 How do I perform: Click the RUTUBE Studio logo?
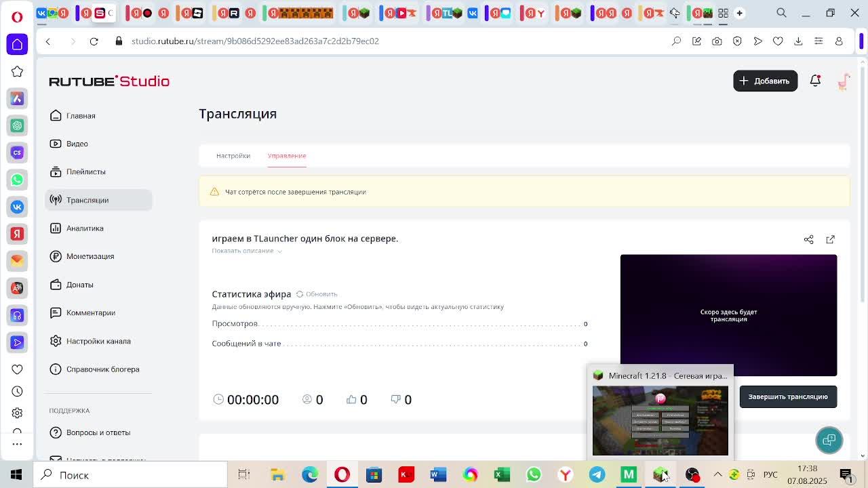coord(109,81)
